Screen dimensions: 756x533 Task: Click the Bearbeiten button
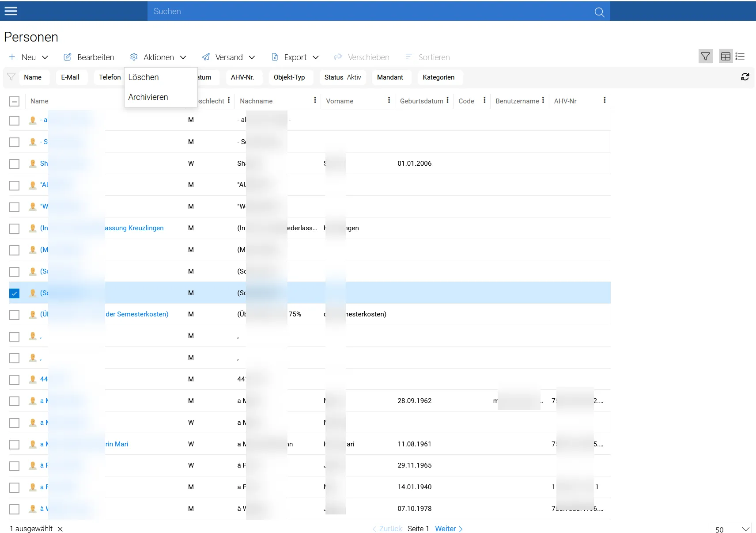pos(89,57)
